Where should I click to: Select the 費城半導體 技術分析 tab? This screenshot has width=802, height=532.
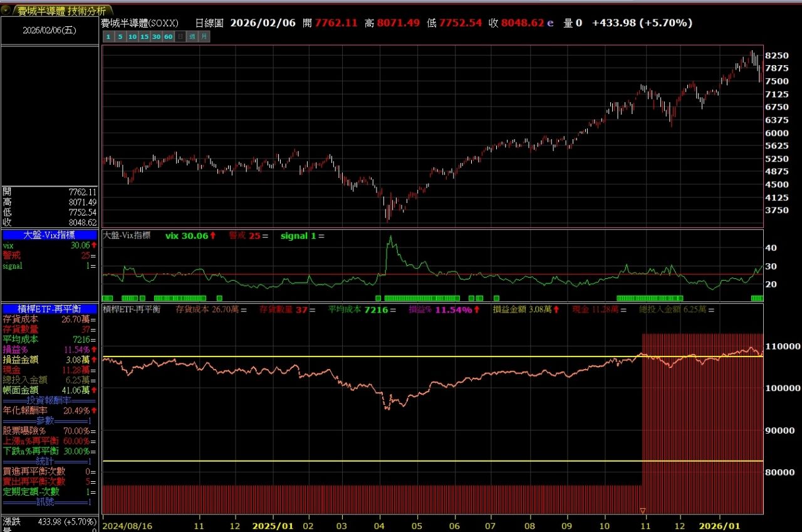click(61, 11)
